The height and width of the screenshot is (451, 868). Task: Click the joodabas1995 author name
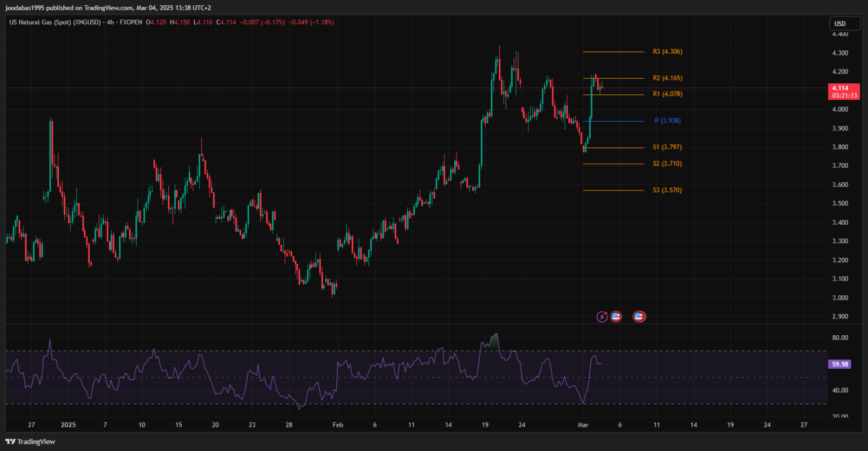tap(27, 8)
